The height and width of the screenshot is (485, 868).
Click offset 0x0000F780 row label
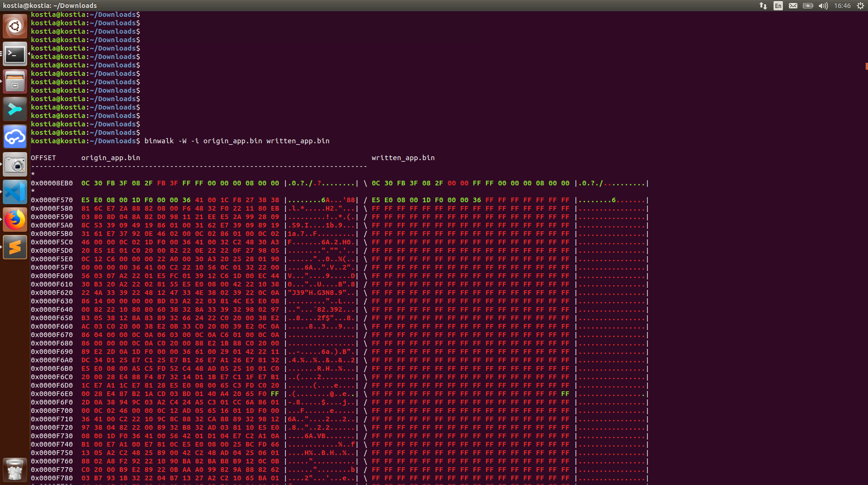(x=52, y=478)
